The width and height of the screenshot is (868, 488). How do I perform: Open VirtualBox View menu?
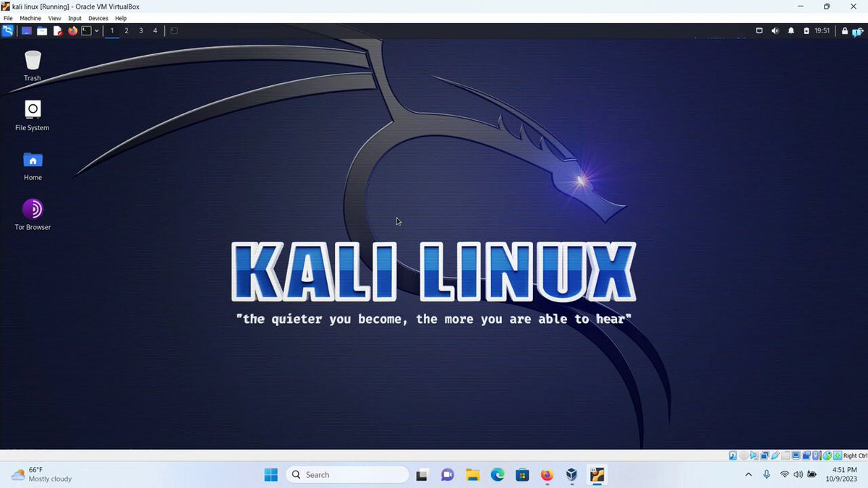[x=54, y=18]
